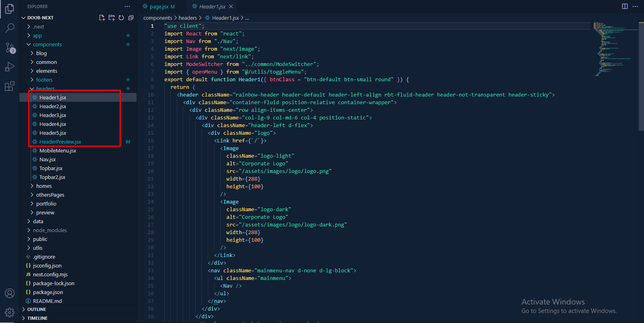The height and width of the screenshot is (323, 644).
Task: Click line number 10 in gutter
Action: click(x=151, y=95)
